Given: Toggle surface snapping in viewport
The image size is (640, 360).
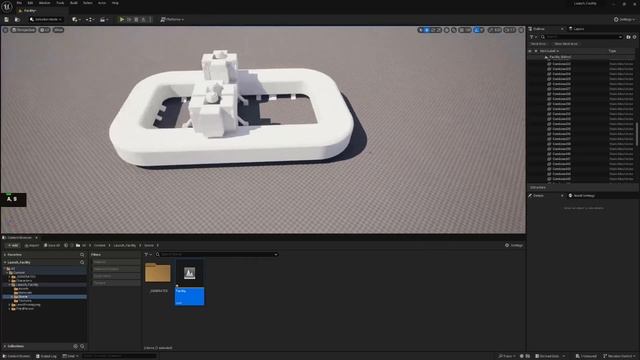Looking at the screenshot, I should pos(453,30).
